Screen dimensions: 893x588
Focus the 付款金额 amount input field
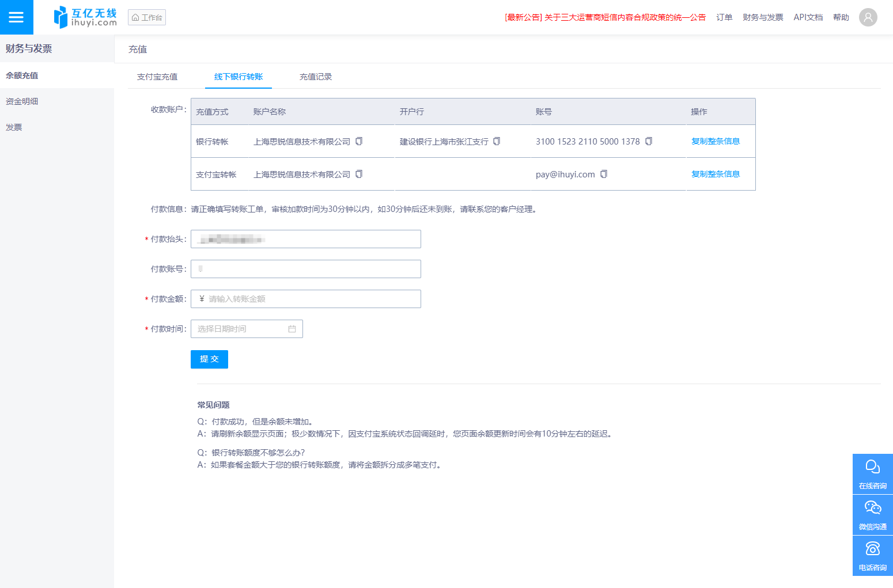[x=311, y=299]
